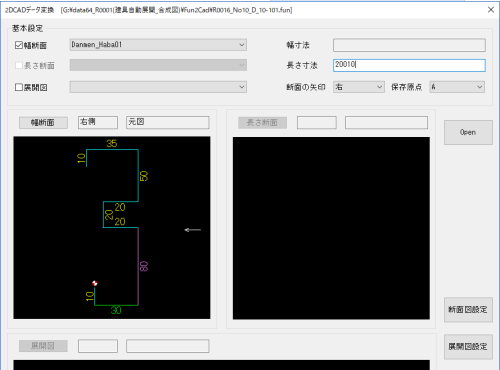This screenshot has width=500, height=370.
Task: Enable the 展開図 checkbox
Action: pyautogui.click(x=19, y=87)
